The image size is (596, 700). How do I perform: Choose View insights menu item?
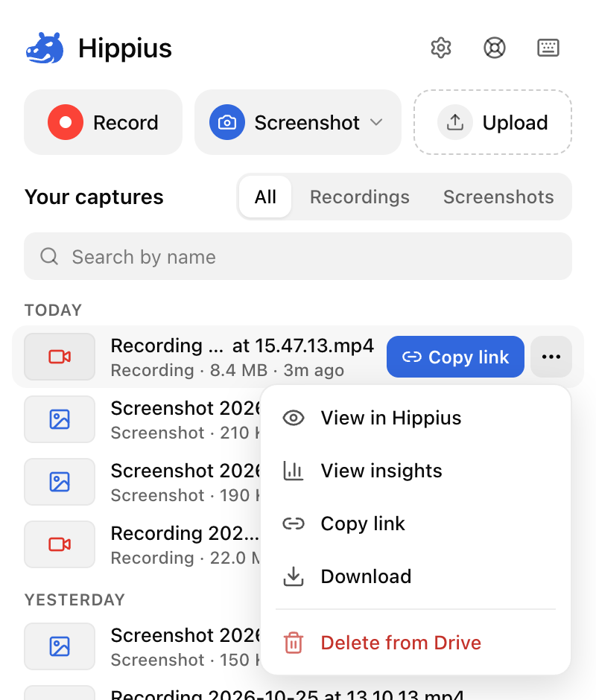pos(416,471)
